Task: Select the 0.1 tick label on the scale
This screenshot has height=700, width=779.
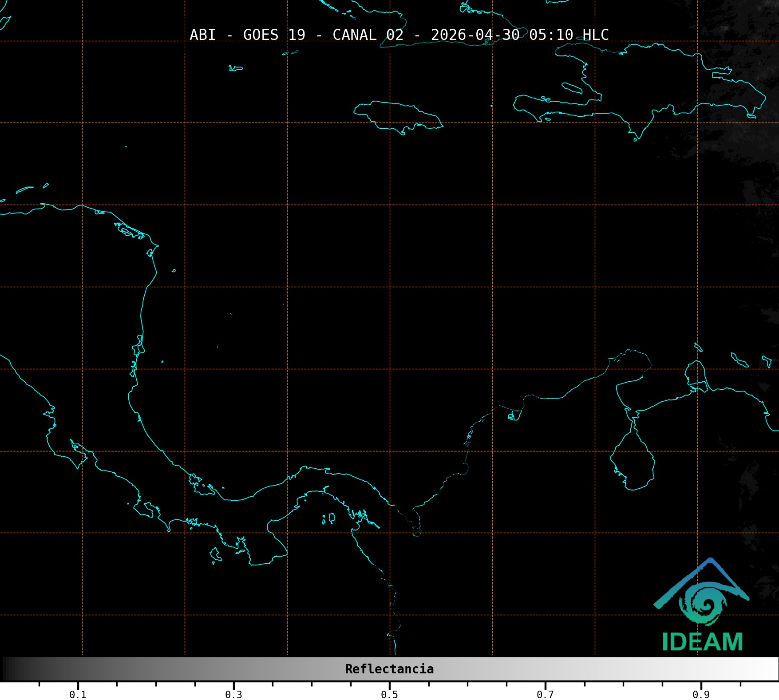Action: (78, 695)
